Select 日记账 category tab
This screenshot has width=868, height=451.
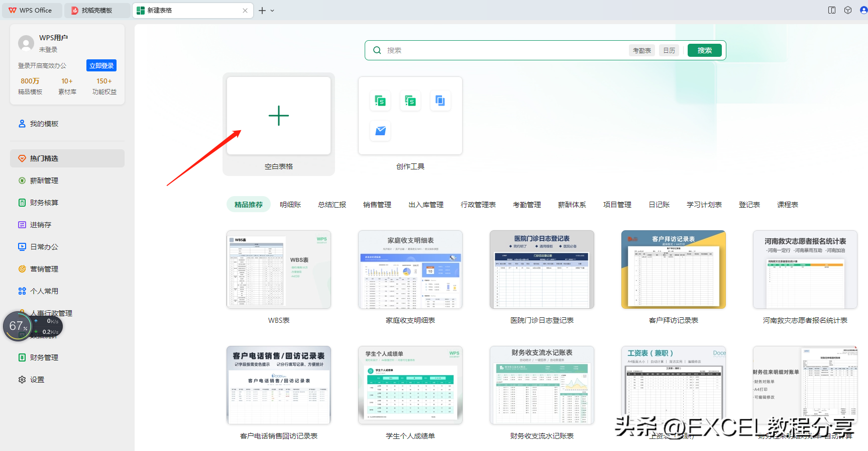659,205
